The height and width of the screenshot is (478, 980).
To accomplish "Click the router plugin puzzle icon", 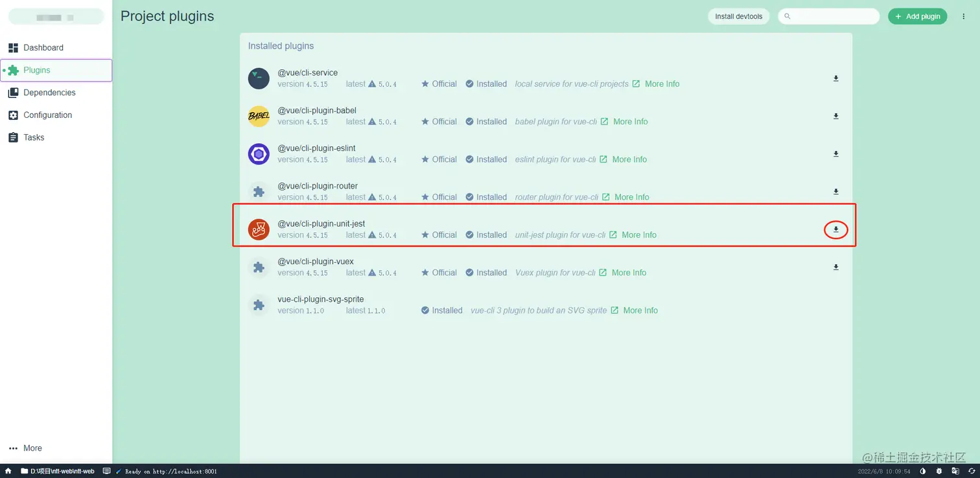I will pos(259,192).
